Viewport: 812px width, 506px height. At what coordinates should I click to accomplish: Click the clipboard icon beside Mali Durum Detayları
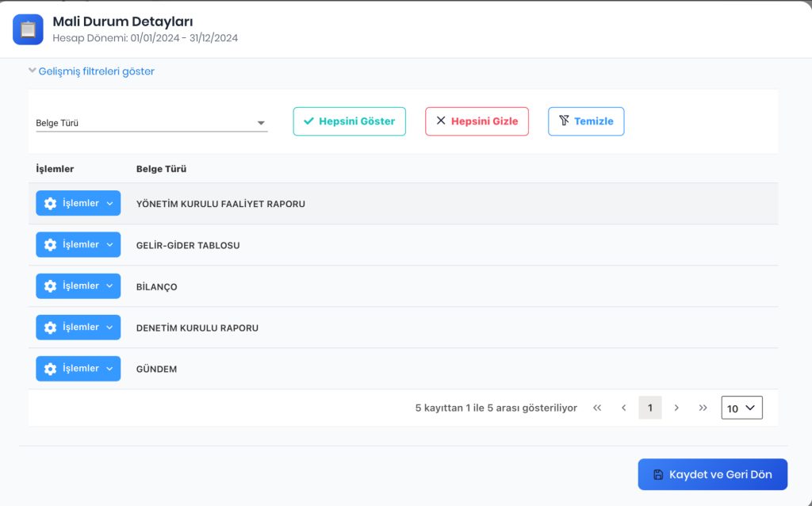tap(28, 29)
